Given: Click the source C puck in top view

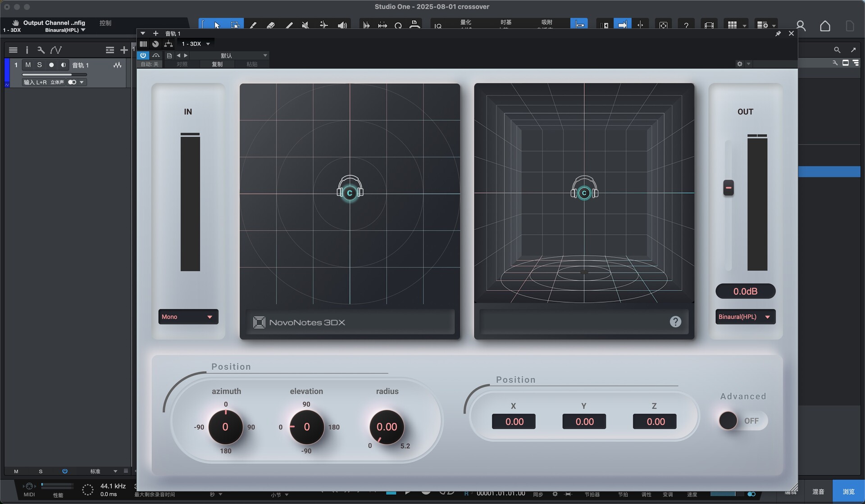Looking at the screenshot, I should [350, 193].
